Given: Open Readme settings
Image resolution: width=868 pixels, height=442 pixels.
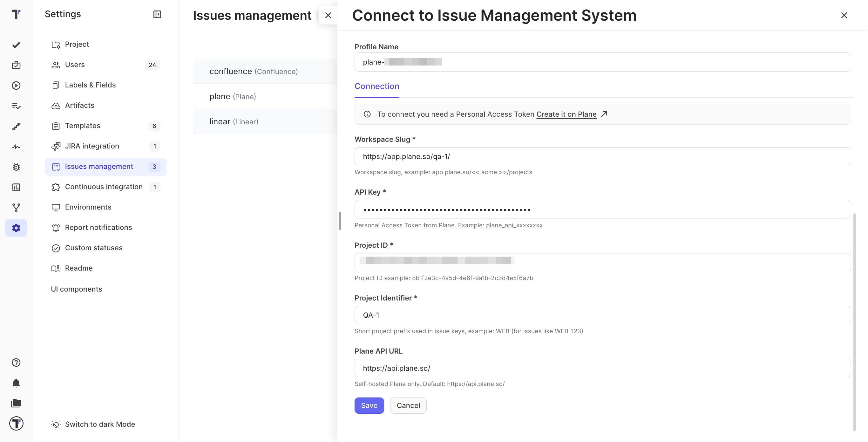Looking at the screenshot, I should point(105,268).
